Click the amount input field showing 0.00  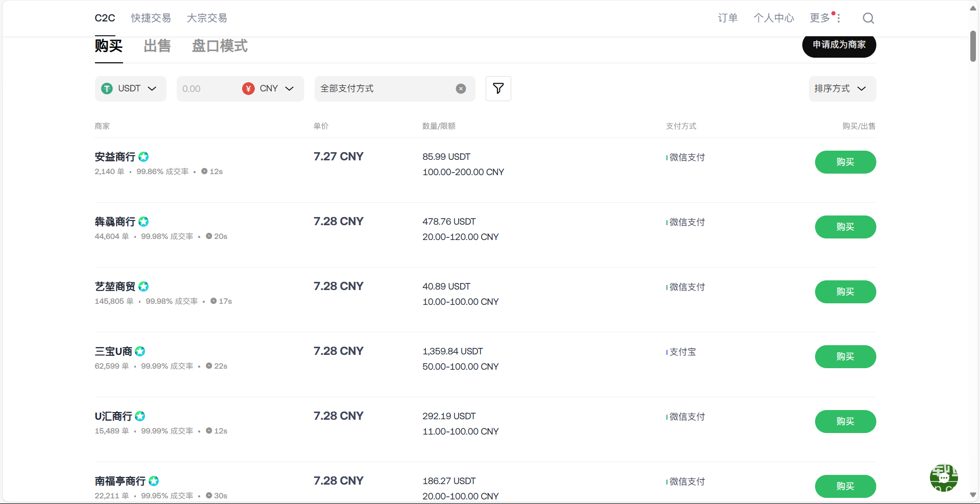(x=207, y=89)
